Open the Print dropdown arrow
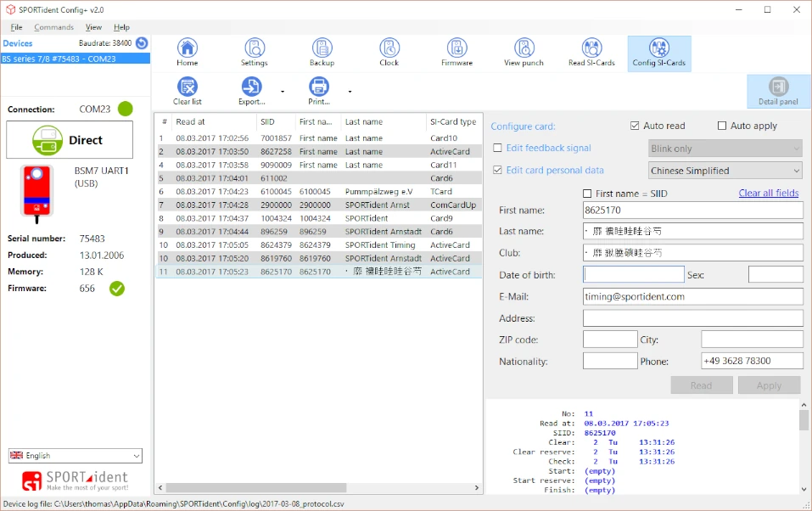 350,92
